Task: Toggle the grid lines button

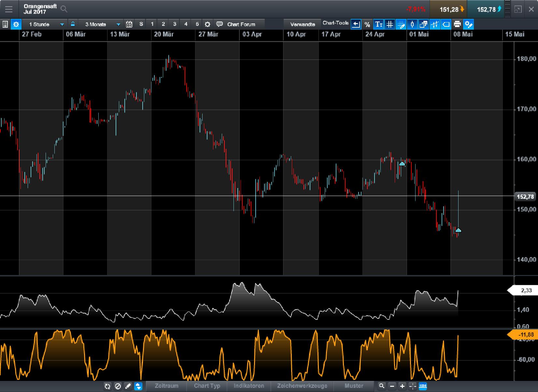Action: [x=389, y=24]
